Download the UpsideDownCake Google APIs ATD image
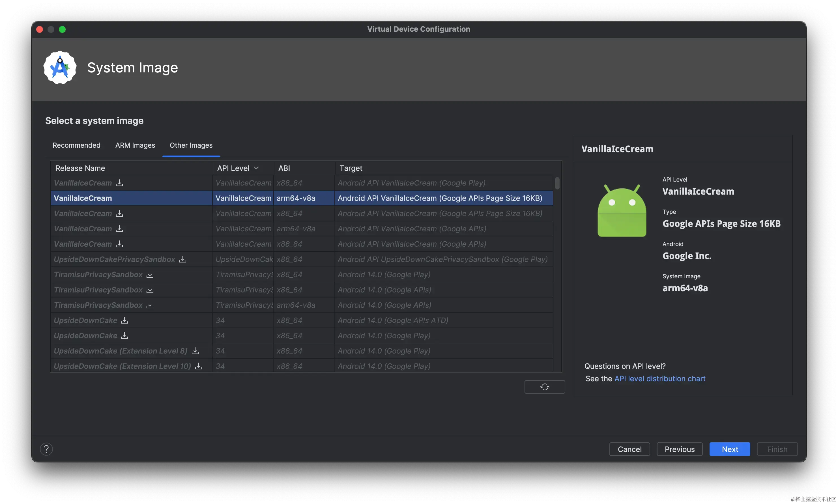This screenshot has width=838, height=504. coord(125,320)
